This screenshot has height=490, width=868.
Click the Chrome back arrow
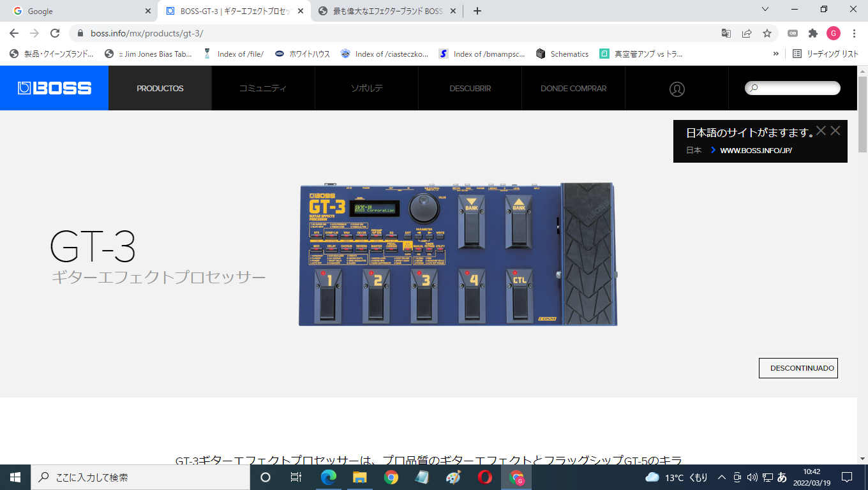pyautogui.click(x=14, y=33)
